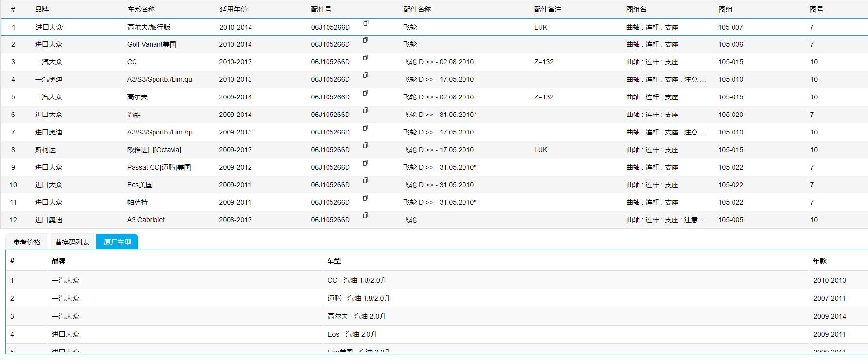Click the 车型 header in lower table
Image resolution: width=868 pixels, height=364 pixels.
pyautogui.click(x=334, y=261)
